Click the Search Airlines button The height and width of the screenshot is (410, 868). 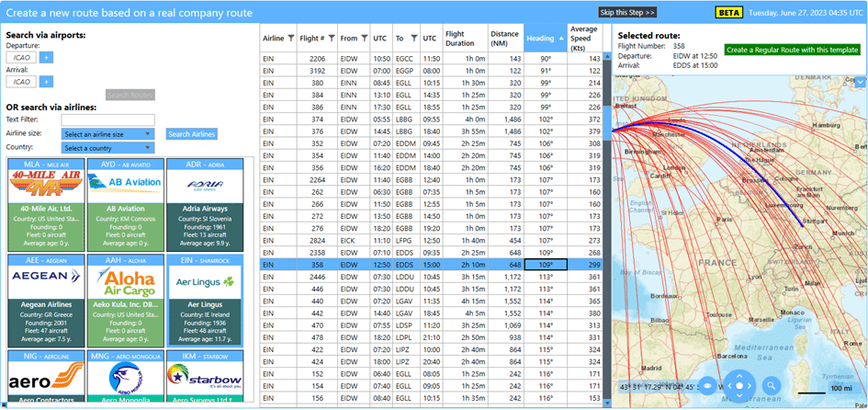(191, 134)
